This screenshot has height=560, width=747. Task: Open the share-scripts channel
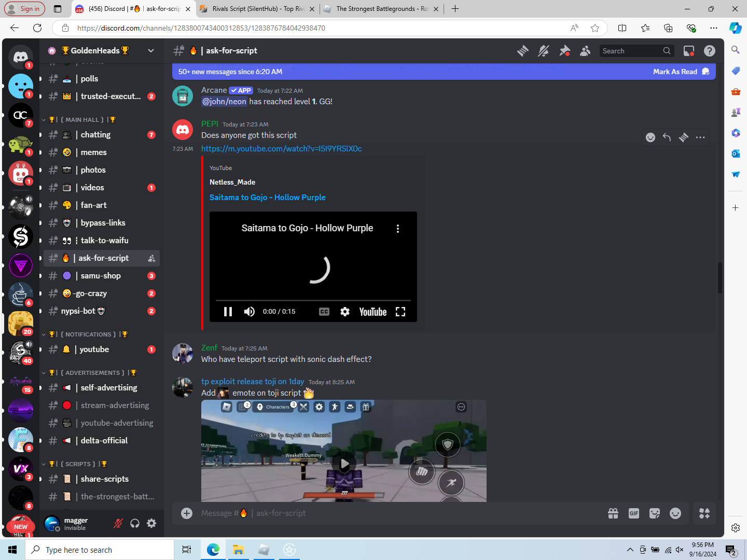[x=102, y=479]
